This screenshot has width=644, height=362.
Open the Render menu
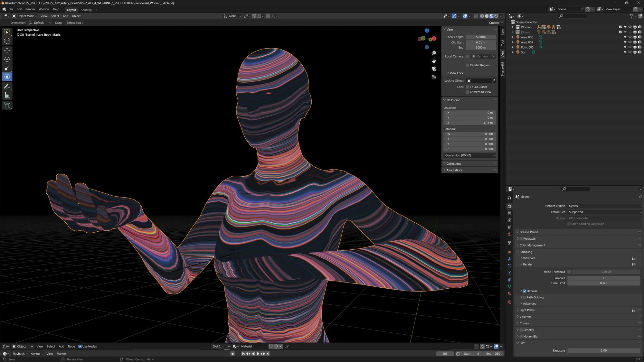pyautogui.click(x=30, y=9)
